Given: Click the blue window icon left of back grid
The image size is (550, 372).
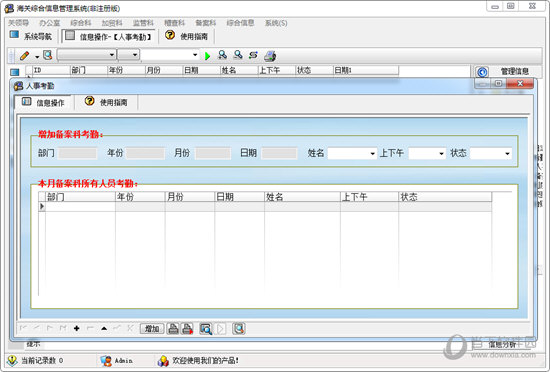Looking at the screenshot, I should (x=15, y=72).
